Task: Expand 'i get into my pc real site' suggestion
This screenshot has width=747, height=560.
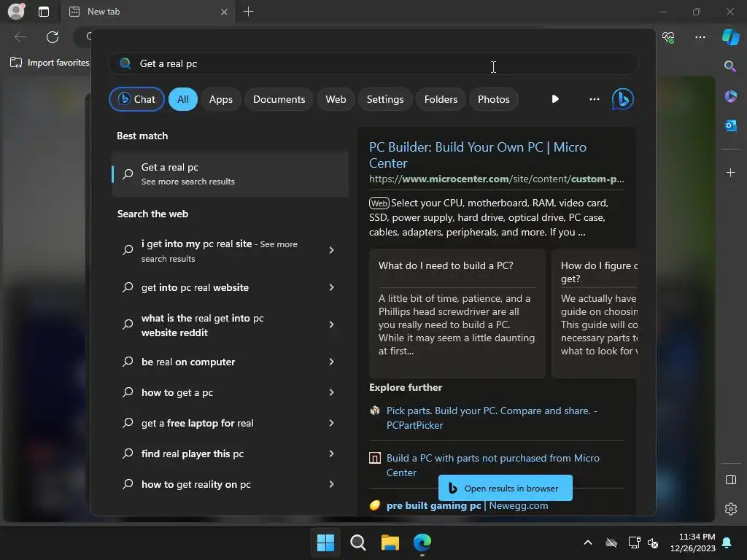Action: pos(332,250)
